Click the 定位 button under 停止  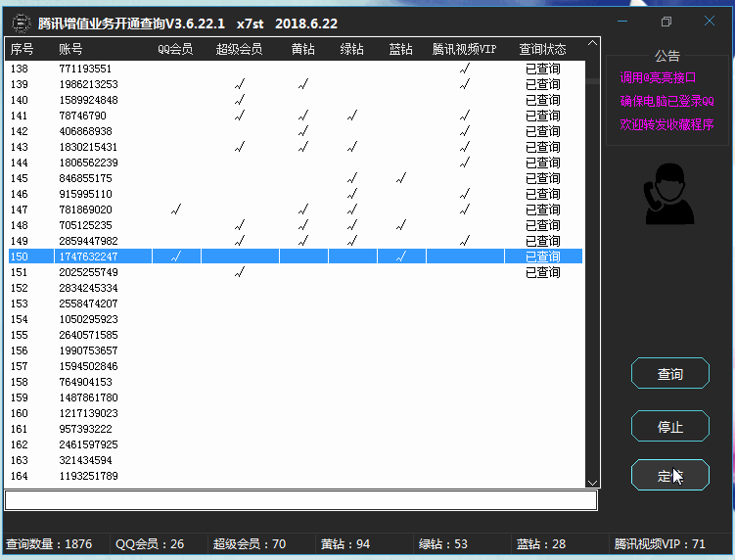point(669,475)
